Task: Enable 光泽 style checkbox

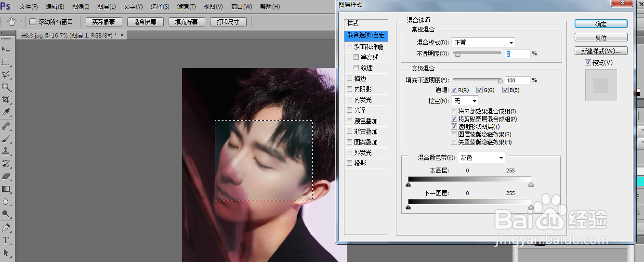Action: pos(349,110)
